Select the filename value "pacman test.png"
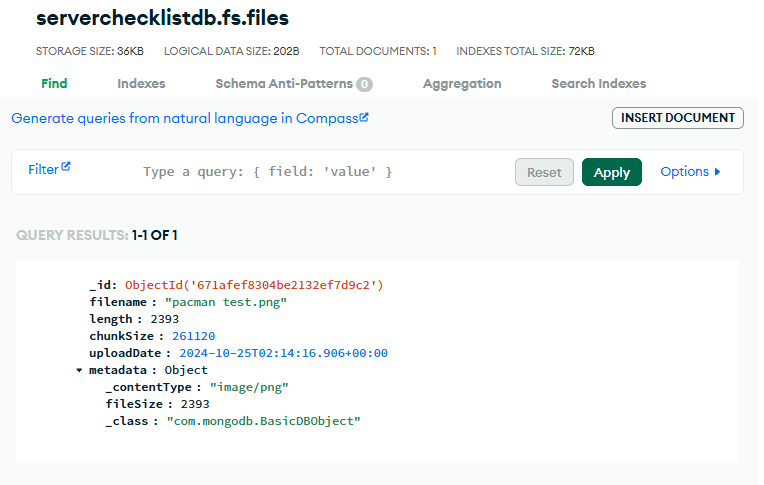Screen dimensions: 764x485 coord(226,302)
